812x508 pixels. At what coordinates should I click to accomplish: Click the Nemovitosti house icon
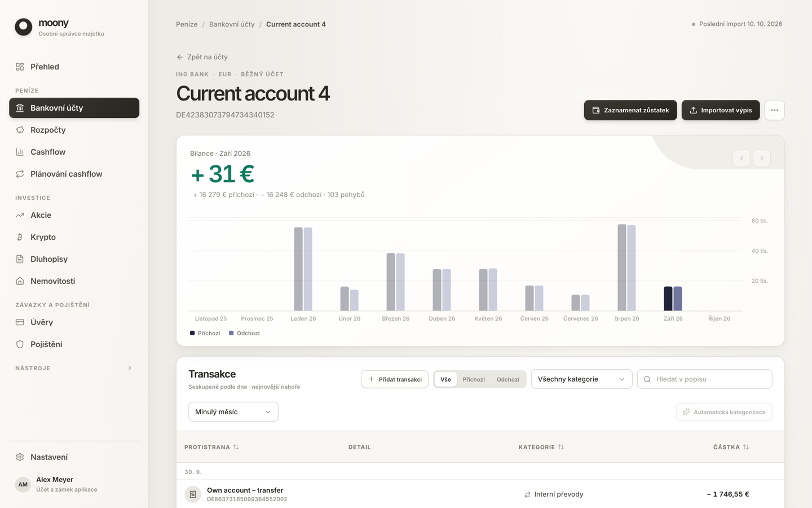(x=20, y=281)
